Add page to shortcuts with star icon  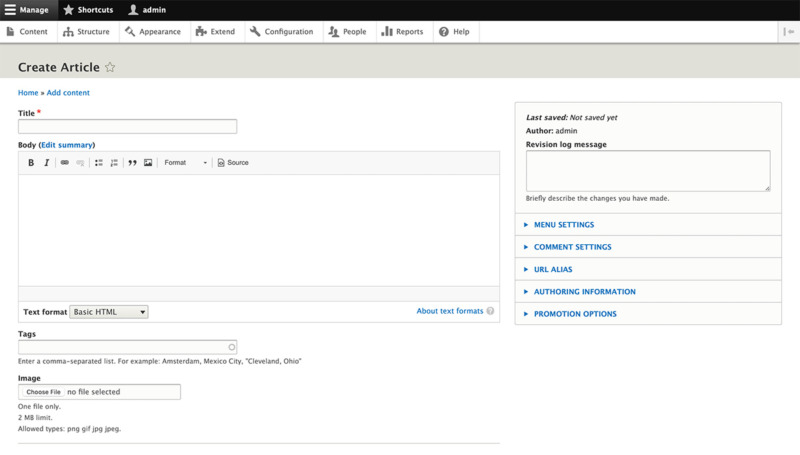(x=110, y=68)
